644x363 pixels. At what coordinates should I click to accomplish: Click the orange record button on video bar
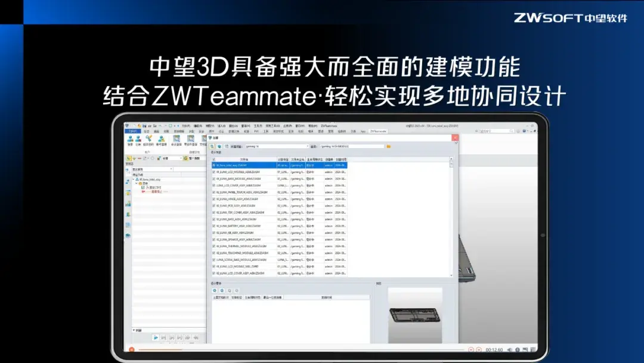coord(131,349)
